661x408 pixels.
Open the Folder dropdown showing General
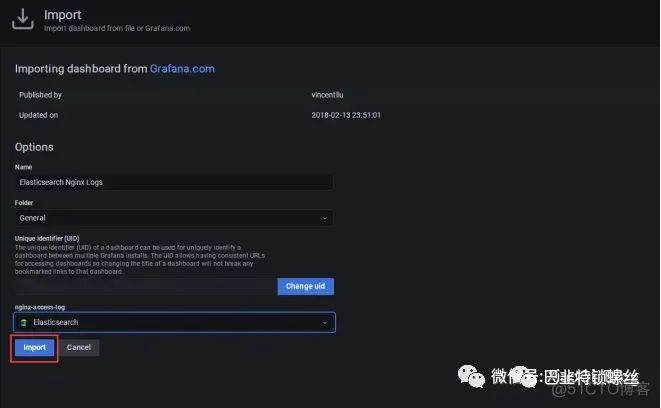click(174, 217)
